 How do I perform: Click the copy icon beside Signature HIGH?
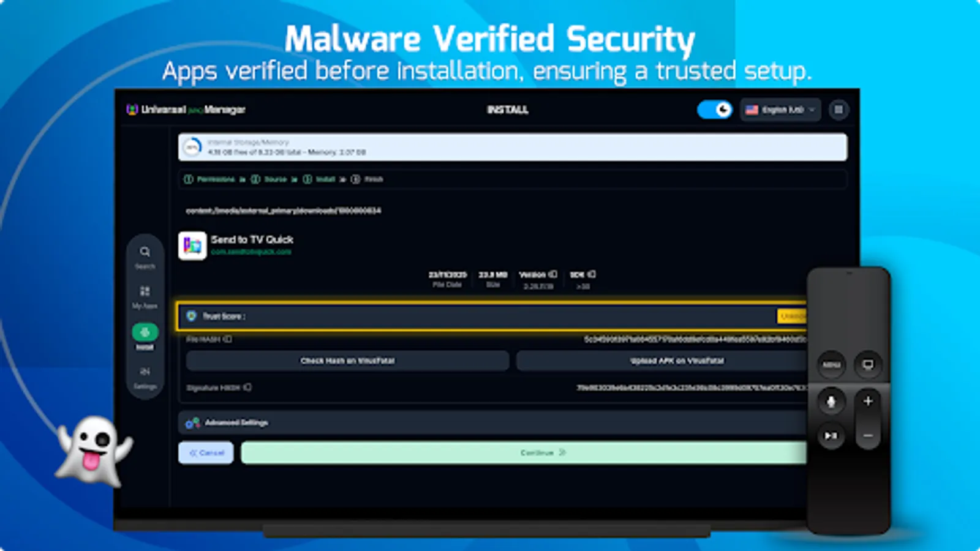click(x=247, y=387)
